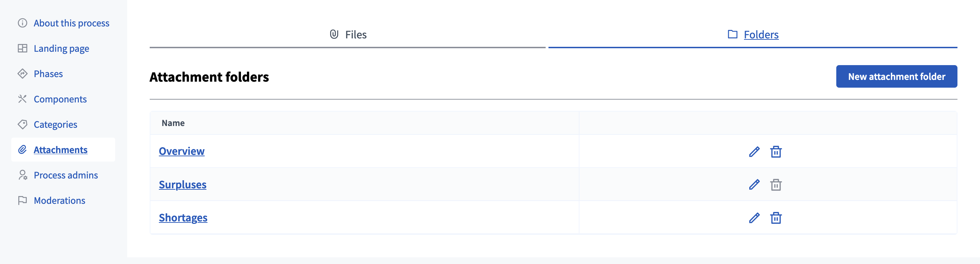Delete the Shortages folder with trash icon
This screenshot has height=264, width=980.
776,218
